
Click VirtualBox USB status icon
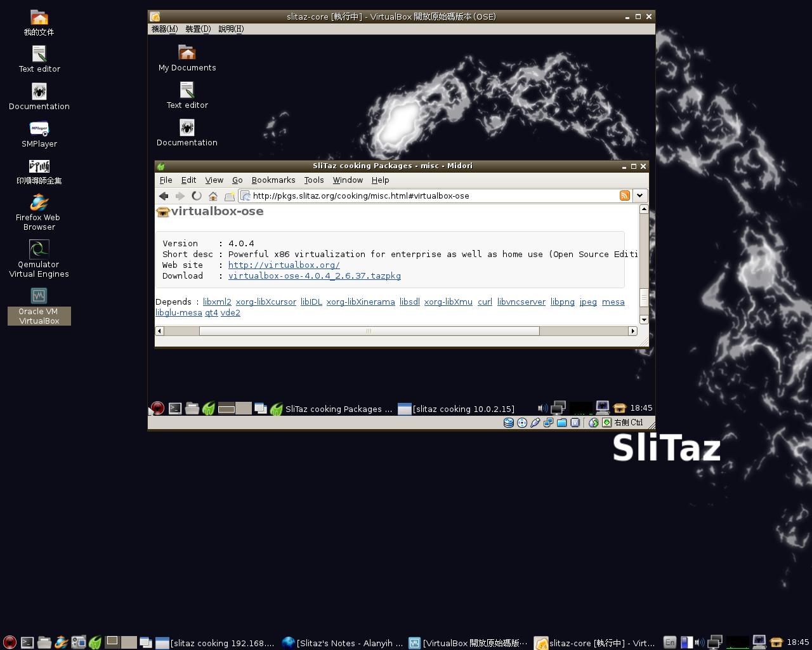[535, 423]
